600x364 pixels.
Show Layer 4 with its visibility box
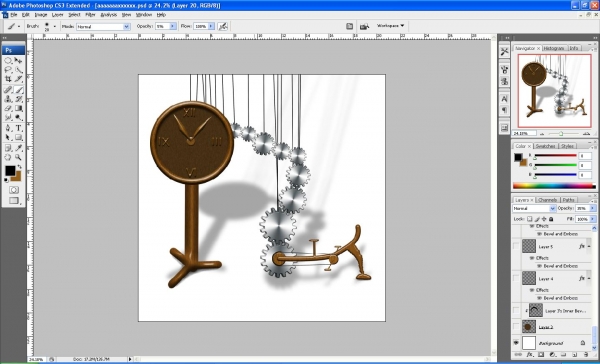[x=516, y=279]
